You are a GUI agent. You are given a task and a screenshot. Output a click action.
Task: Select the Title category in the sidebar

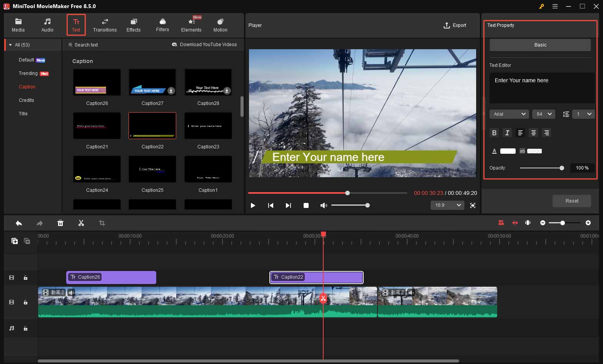pos(23,113)
